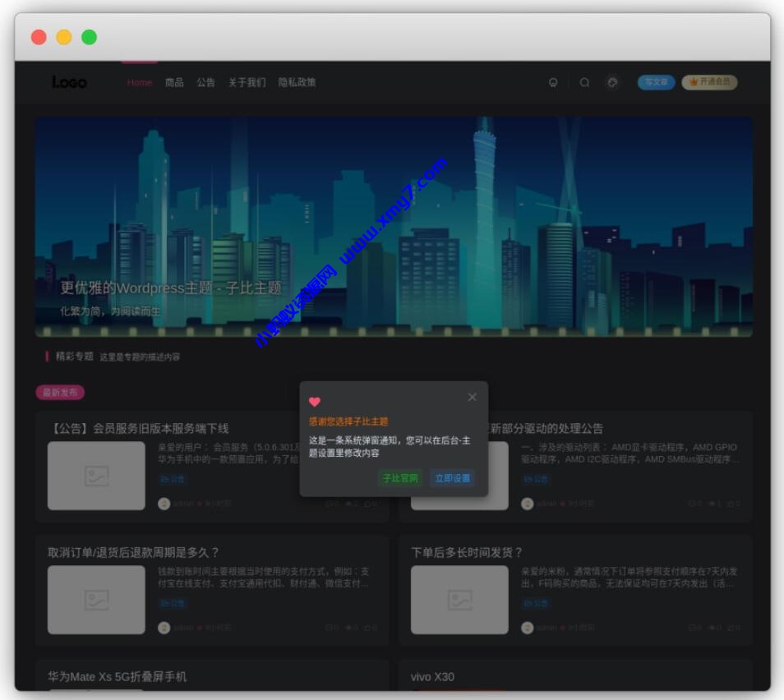Click the admin avatar under an article

pyautogui.click(x=164, y=504)
